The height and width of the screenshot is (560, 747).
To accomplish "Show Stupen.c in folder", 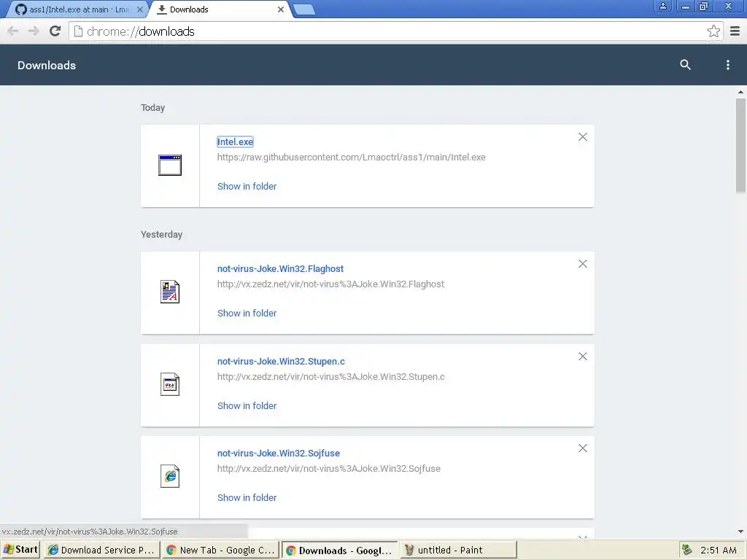I will click(x=247, y=405).
